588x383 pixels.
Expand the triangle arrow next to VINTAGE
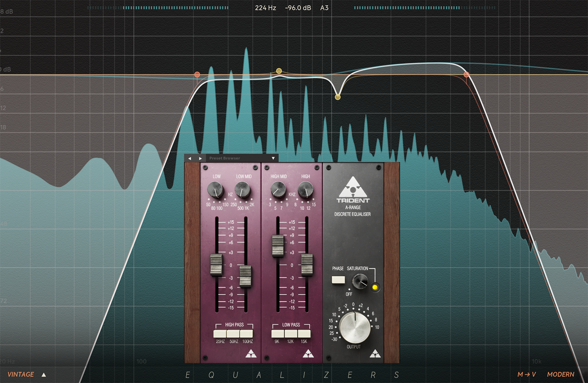coord(44,375)
